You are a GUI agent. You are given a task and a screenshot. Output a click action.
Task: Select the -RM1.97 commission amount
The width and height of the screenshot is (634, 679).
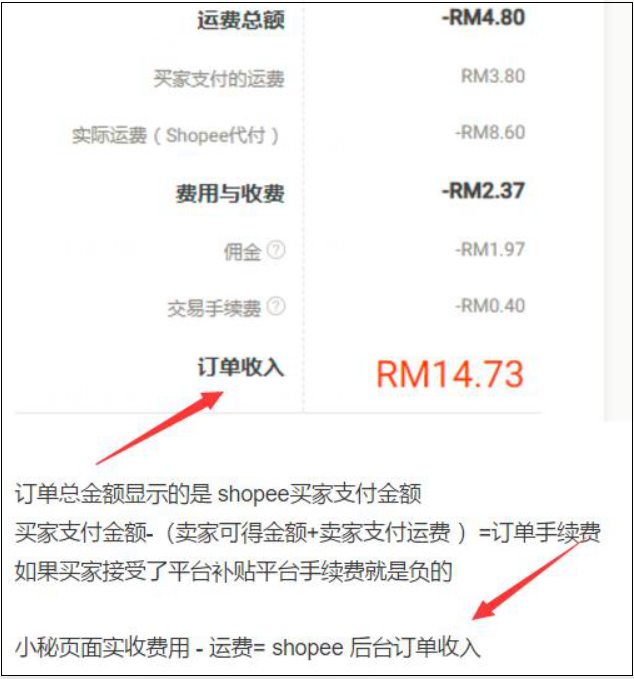[x=490, y=249]
